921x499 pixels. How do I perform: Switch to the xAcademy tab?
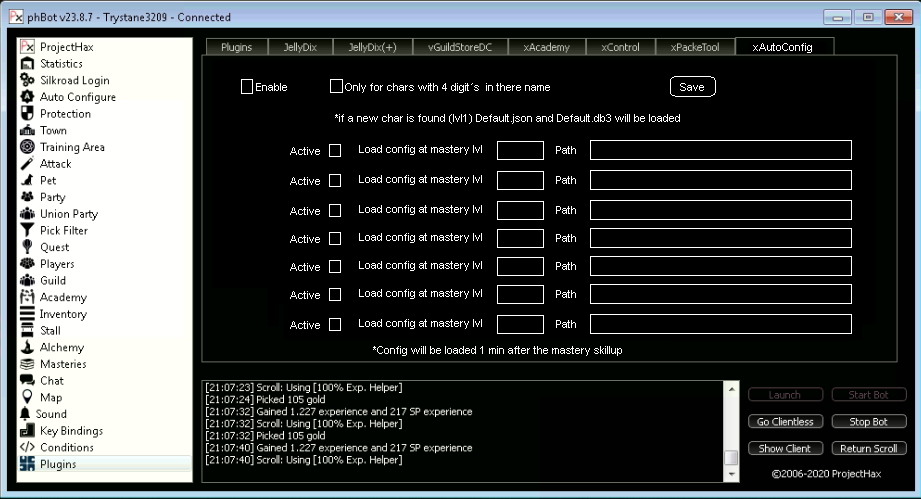point(546,47)
